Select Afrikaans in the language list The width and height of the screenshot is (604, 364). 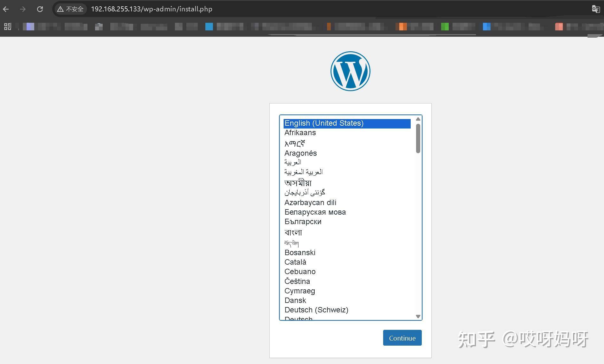[347, 133]
